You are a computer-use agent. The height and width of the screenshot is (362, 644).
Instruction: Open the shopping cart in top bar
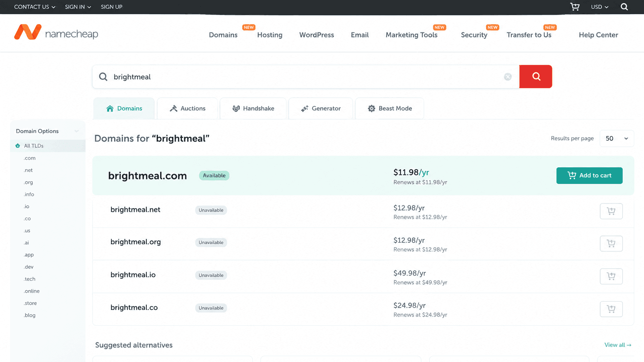[575, 7]
